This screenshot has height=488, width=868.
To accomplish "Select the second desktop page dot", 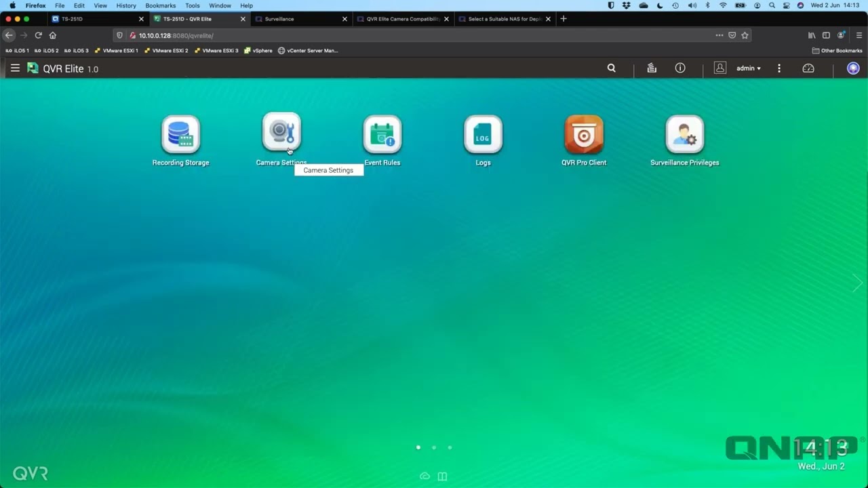I will pos(434,447).
